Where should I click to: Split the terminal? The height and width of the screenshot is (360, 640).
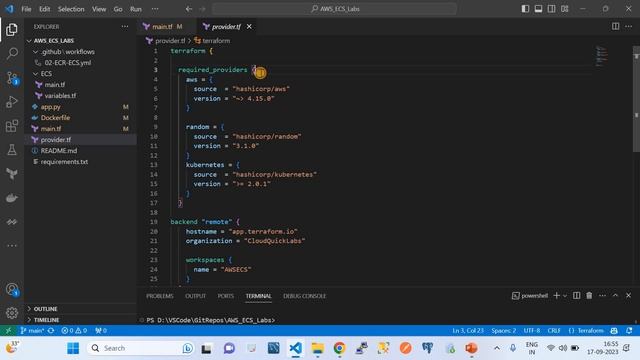(576, 296)
